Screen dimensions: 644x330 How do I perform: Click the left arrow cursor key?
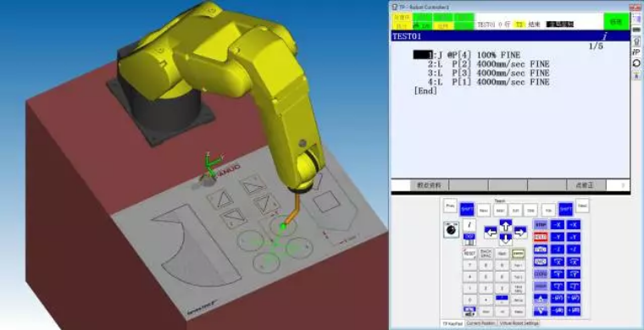tap(491, 232)
